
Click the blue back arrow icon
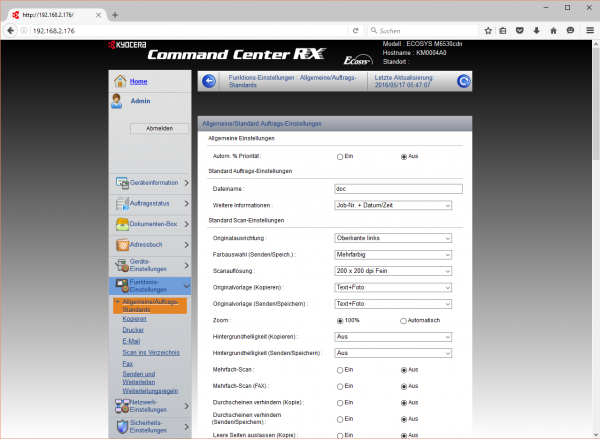pos(208,81)
